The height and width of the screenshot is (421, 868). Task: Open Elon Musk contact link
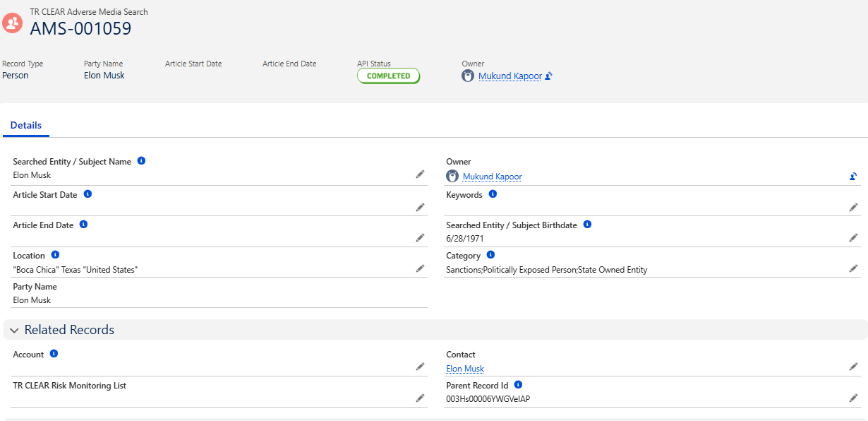tap(465, 369)
